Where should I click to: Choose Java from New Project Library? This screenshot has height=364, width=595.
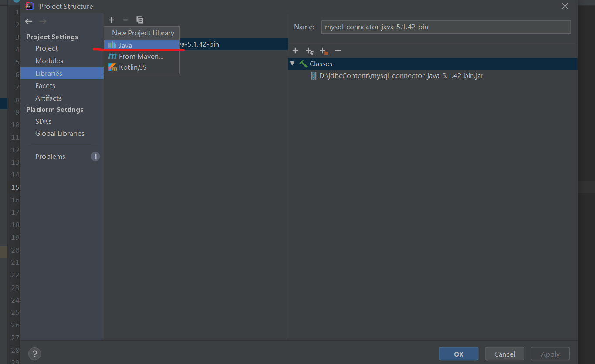coord(142,45)
